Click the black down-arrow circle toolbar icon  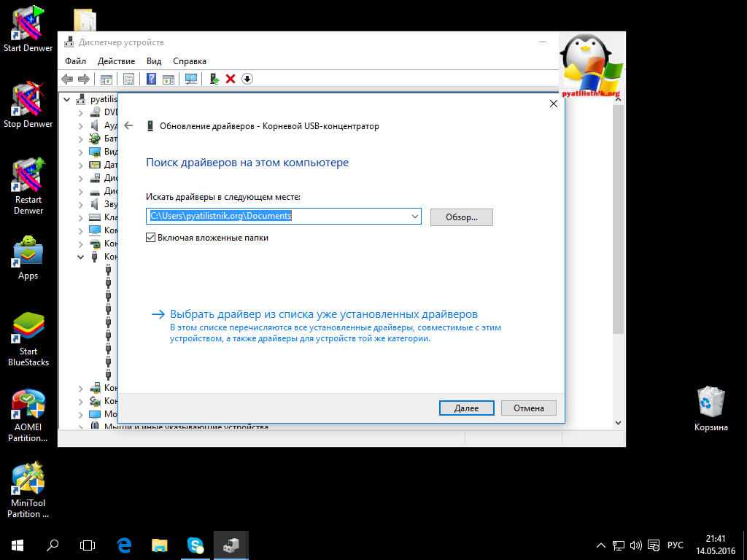pyautogui.click(x=247, y=79)
